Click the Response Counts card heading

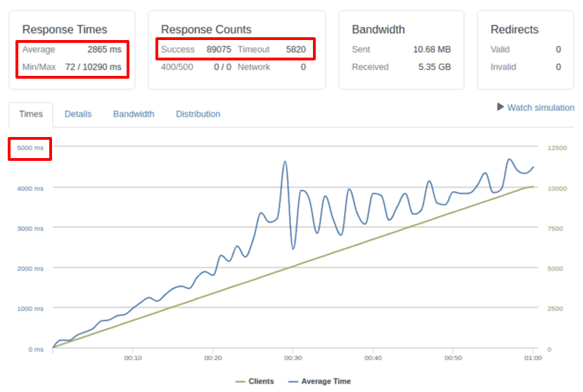tap(206, 30)
